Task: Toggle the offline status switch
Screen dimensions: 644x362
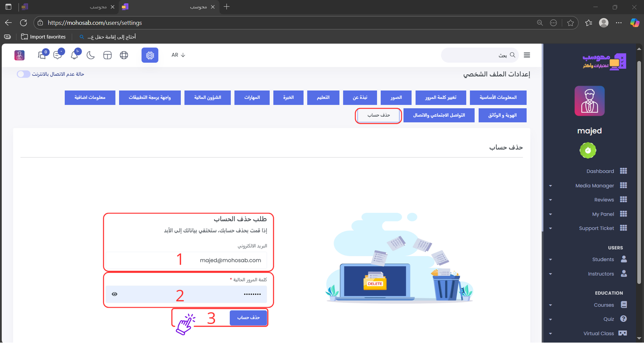Action: click(23, 74)
